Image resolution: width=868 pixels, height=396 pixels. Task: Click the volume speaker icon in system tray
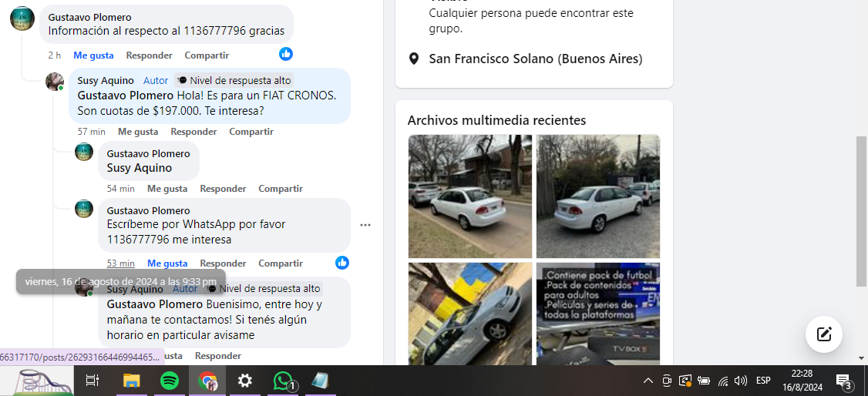pos(741,381)
